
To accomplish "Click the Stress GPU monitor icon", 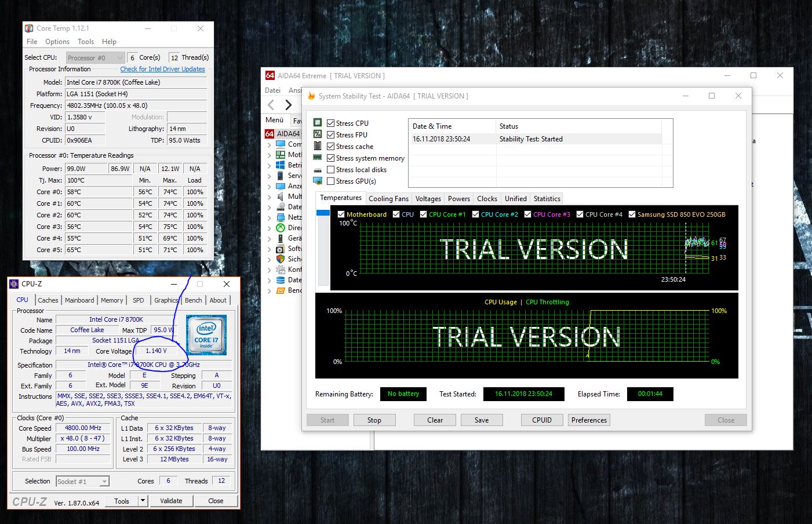I will click(x=318, y=181).
